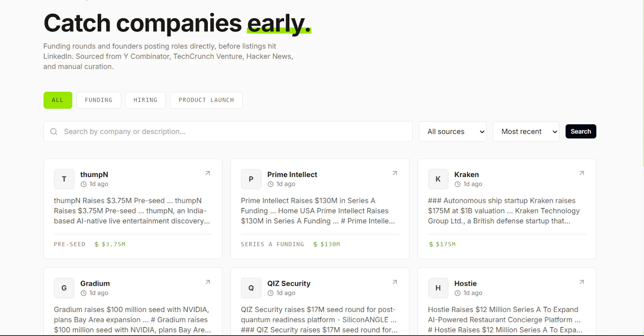
Task: Open the Kraken card external link arrow
Action: click(x=582, y=173)
